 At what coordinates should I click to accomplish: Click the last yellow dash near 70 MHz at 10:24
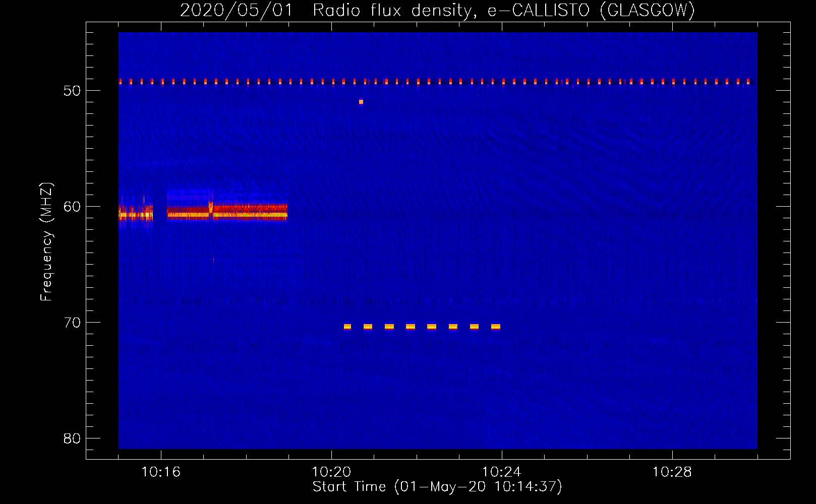pos(496,327)
